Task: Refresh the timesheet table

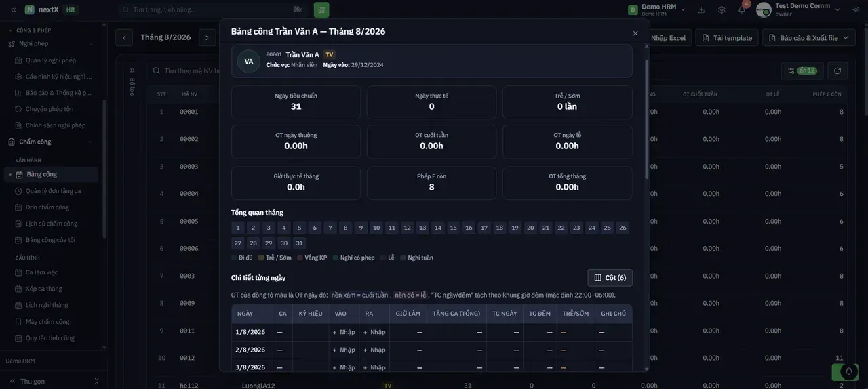Action: (x=837, y=70)
